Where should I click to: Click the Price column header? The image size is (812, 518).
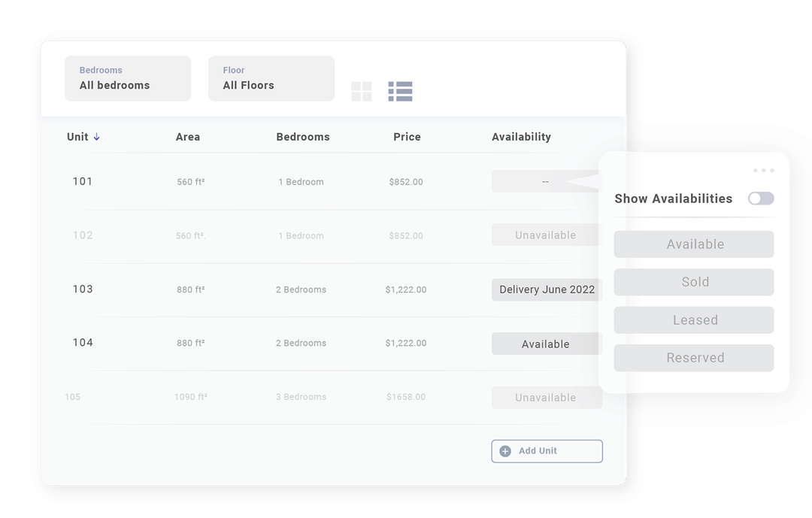coord(407,137)
